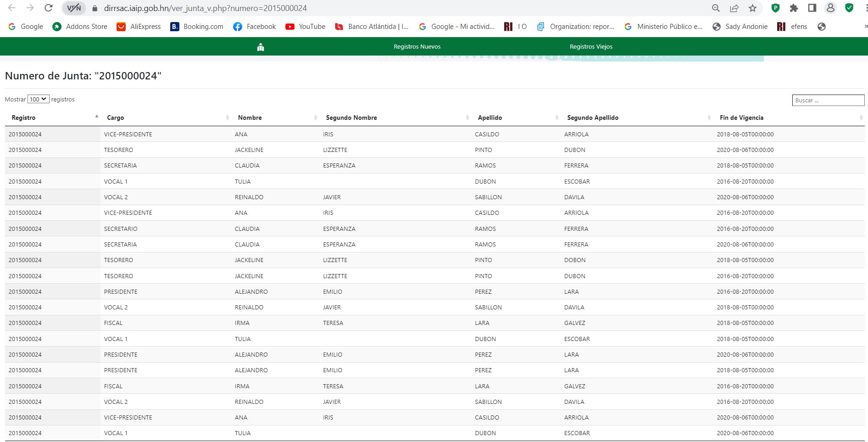Open Registros Nuevos menu item
The width and height of the screenshot is (868, 442).
pos(417,47)
